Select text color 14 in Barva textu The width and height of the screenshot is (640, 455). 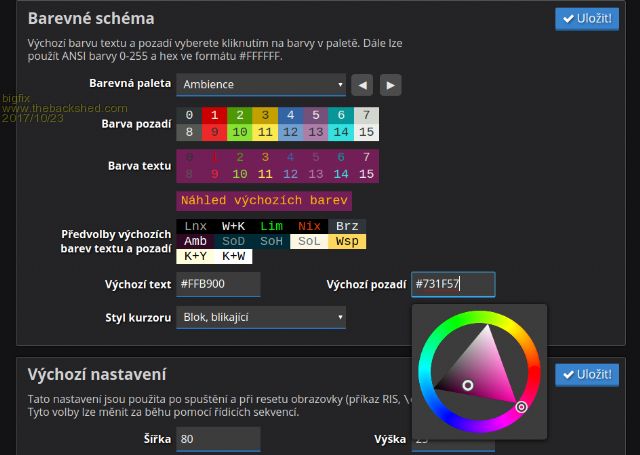click(341, 174)
